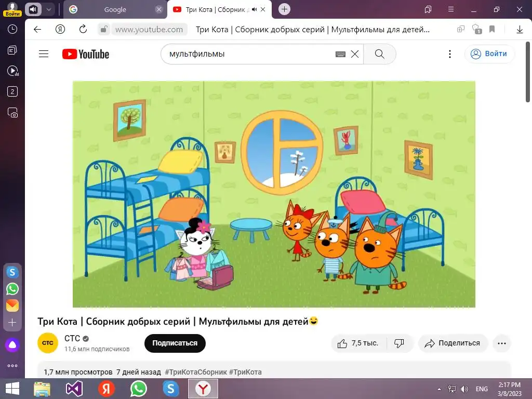The image size is (532, 399).
Task: View site connection lock info
Action: pos(103,30)
